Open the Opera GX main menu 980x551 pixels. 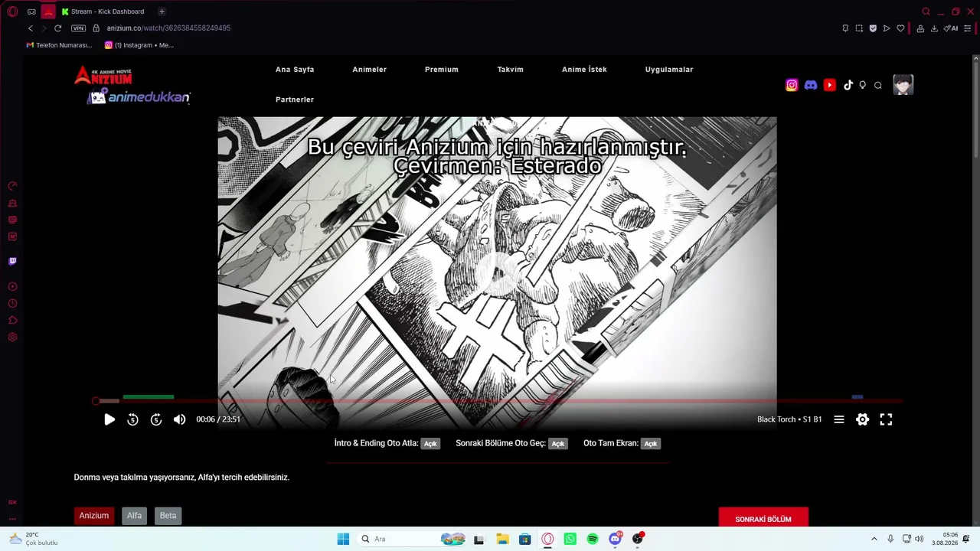pos(12,11)
